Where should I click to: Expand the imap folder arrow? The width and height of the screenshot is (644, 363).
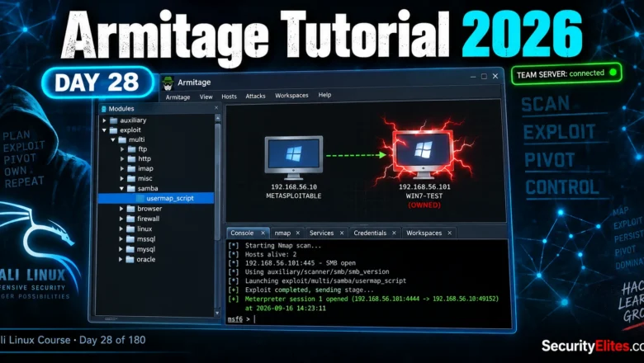[122, 168]
